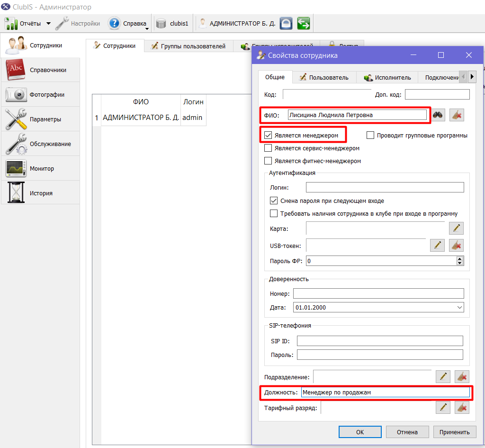Image resolution: width=485 pixels, height=448 pixels.
Task: Click the green switch-user arrows icon
Action: pyautogui.click(x=304, y=23)
